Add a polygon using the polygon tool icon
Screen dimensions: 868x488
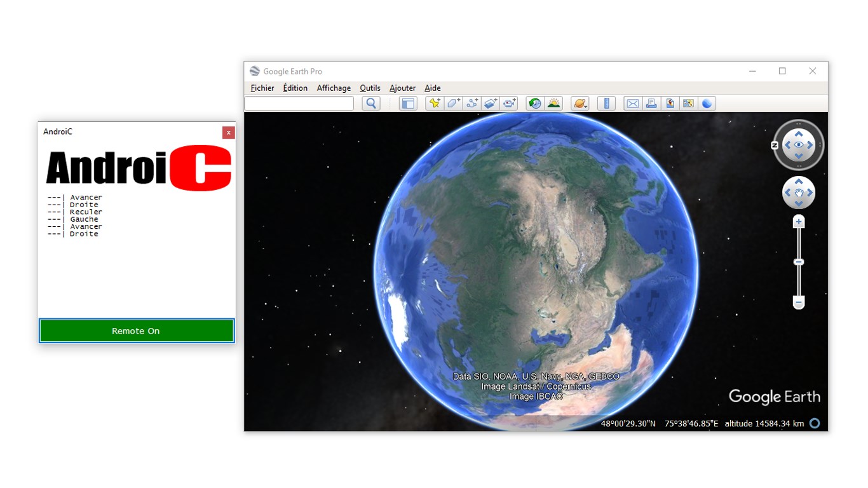(453, 103)
